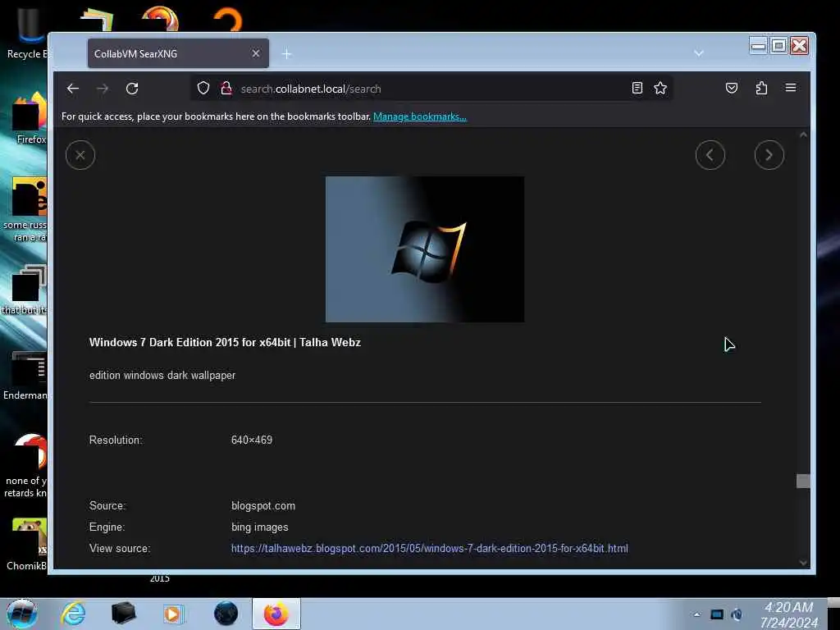Click the grayed forward navigation arrow
The height and width of the screenshot is (630, 840).
click(x=103, y=89)
